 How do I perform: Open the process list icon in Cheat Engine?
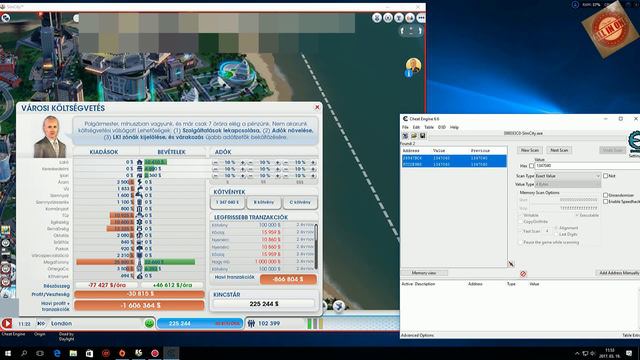405,136
